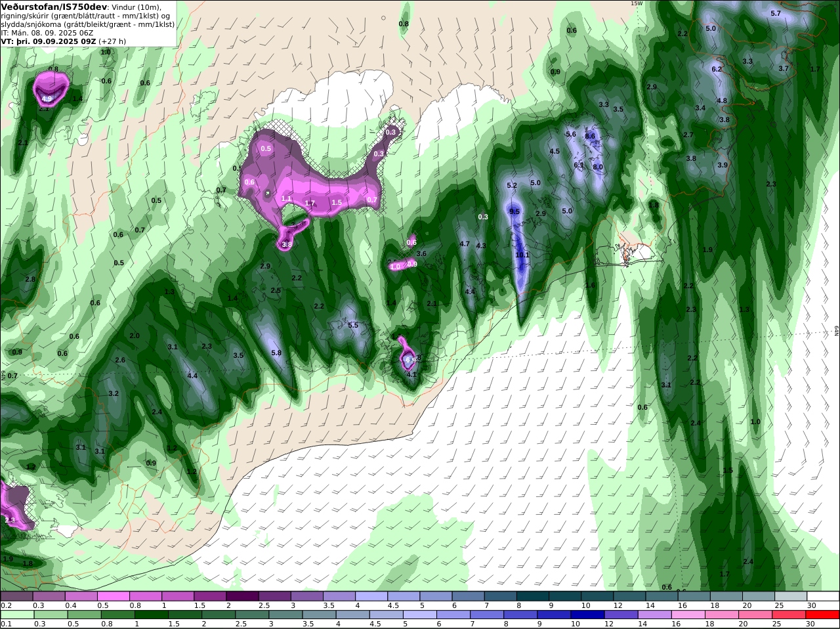
Task: Click the 4.9 snow value in the top-left purple patch
Action: pos(47,99)
